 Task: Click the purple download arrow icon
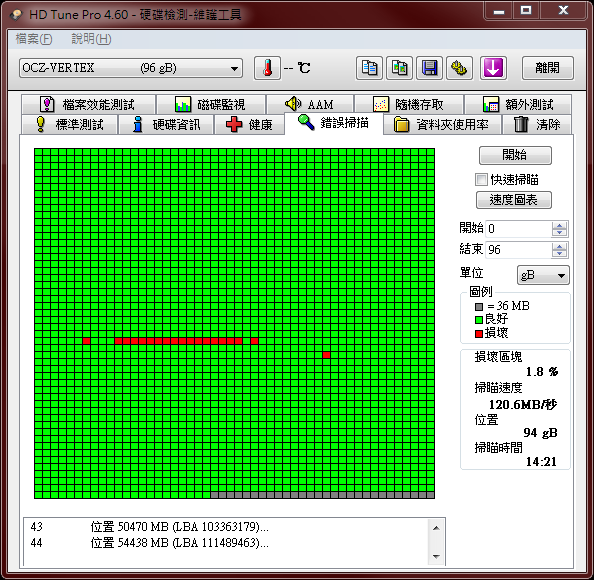[x=493, y=68]
